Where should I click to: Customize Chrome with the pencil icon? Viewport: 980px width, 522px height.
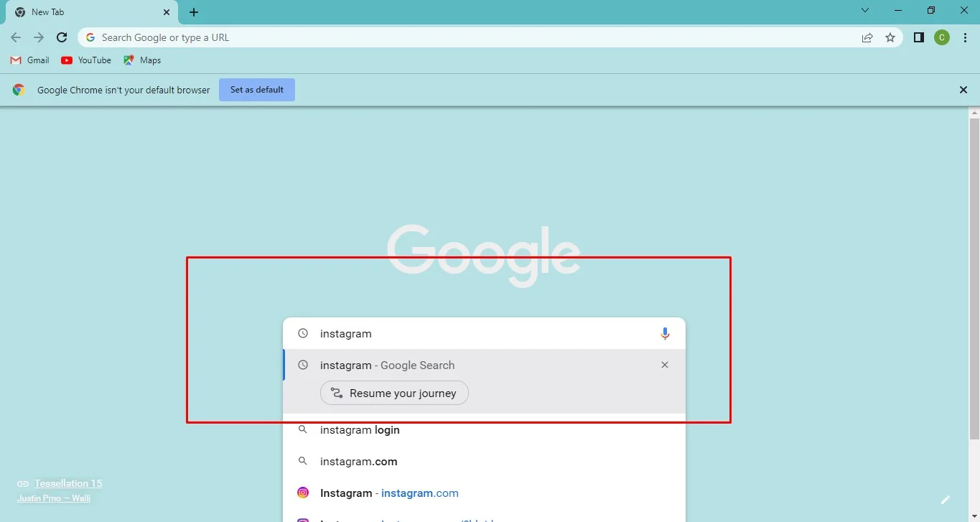tap(946, 499)
